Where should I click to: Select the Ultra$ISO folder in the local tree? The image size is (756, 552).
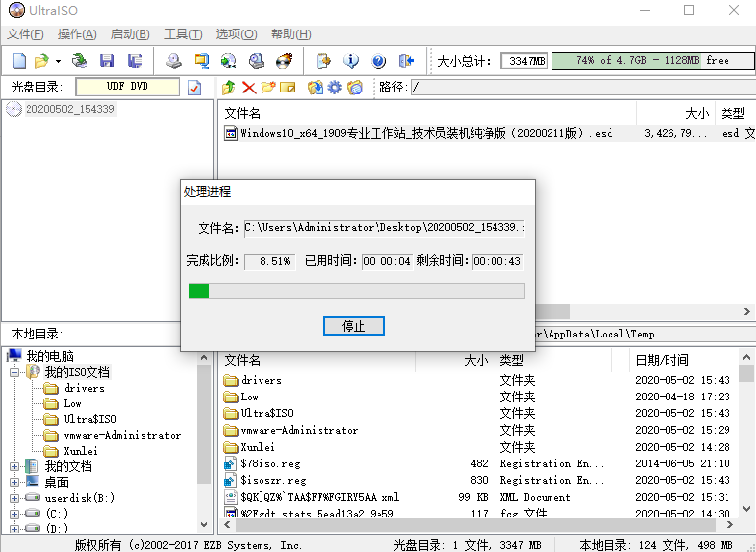tap(90, 419)
